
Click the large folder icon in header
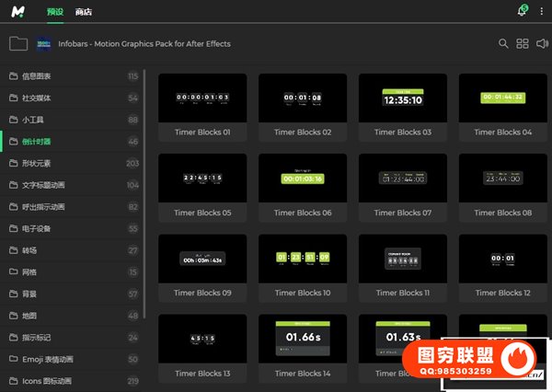click(x=18, y=43)
